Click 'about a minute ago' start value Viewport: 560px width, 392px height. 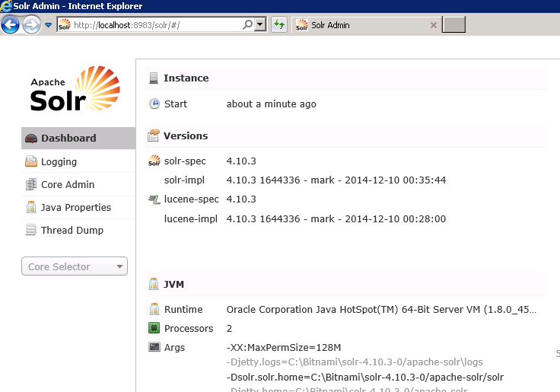tap(271, 104)
